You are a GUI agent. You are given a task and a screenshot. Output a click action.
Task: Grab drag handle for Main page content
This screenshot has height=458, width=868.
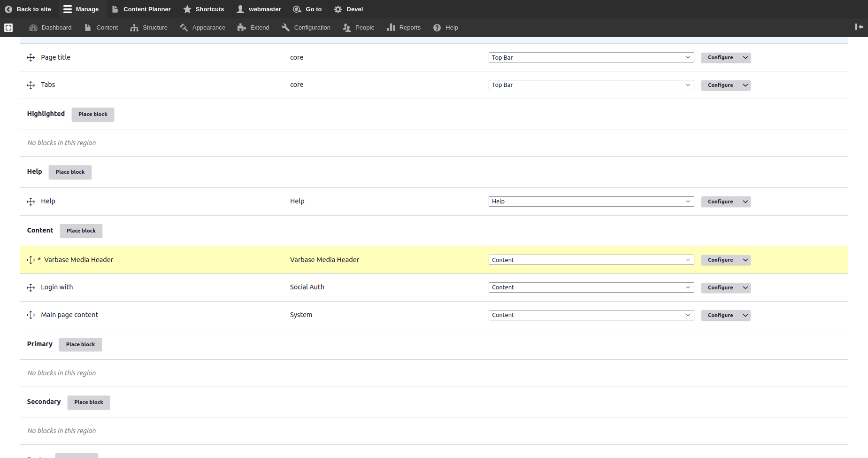(x=31, y=315)
